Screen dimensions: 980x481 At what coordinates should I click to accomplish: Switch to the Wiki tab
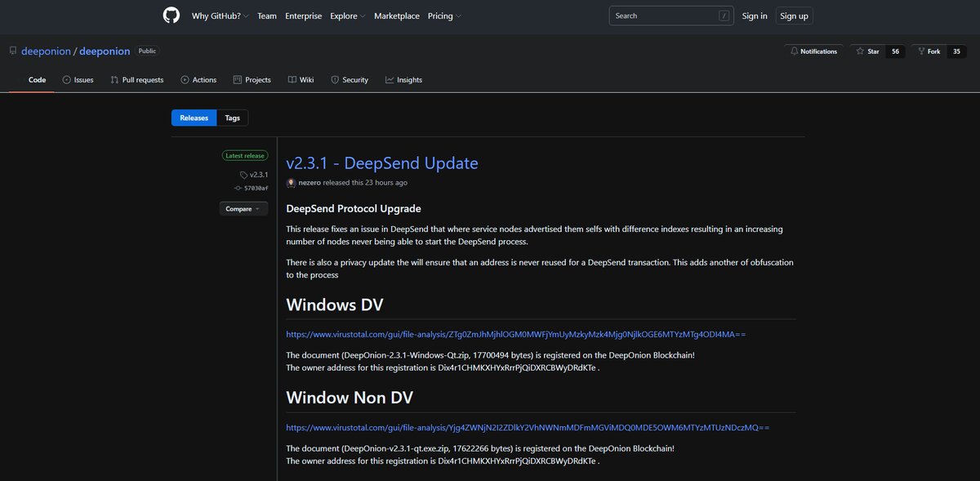pos(301,80)
